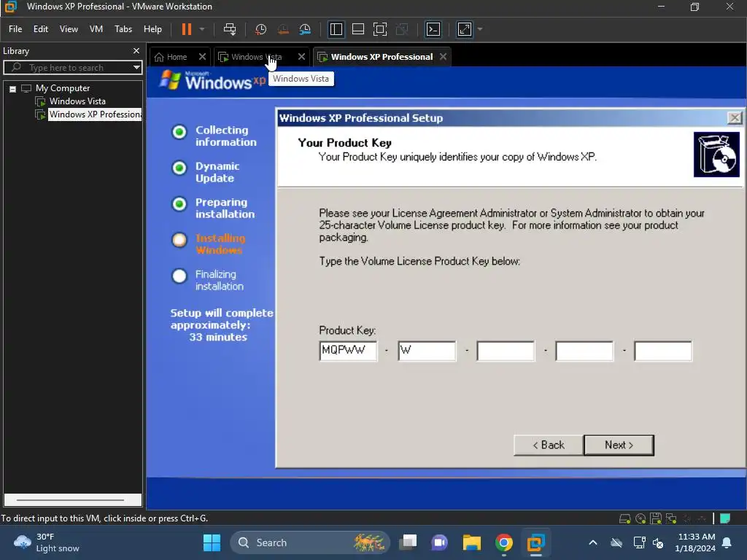Open the notifications bell icon
This screenshot has width=747, height=560.
tap(727, 542)
